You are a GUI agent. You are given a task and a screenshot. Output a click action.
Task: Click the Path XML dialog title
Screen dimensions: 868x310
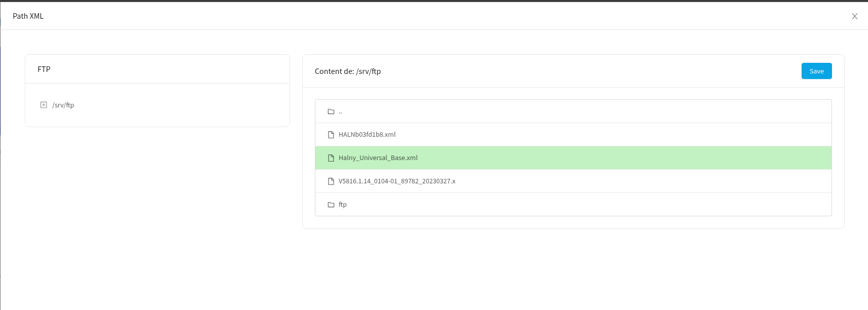tap(28, 16)
